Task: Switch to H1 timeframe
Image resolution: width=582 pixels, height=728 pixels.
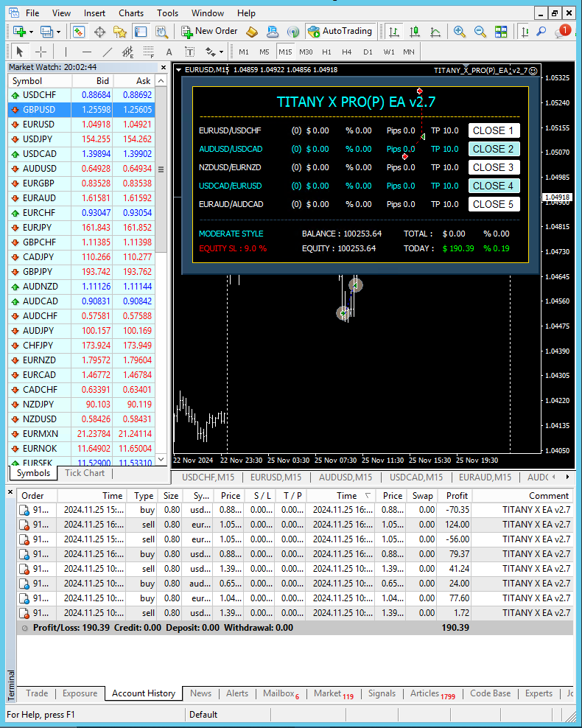Action: pos(326,52)
